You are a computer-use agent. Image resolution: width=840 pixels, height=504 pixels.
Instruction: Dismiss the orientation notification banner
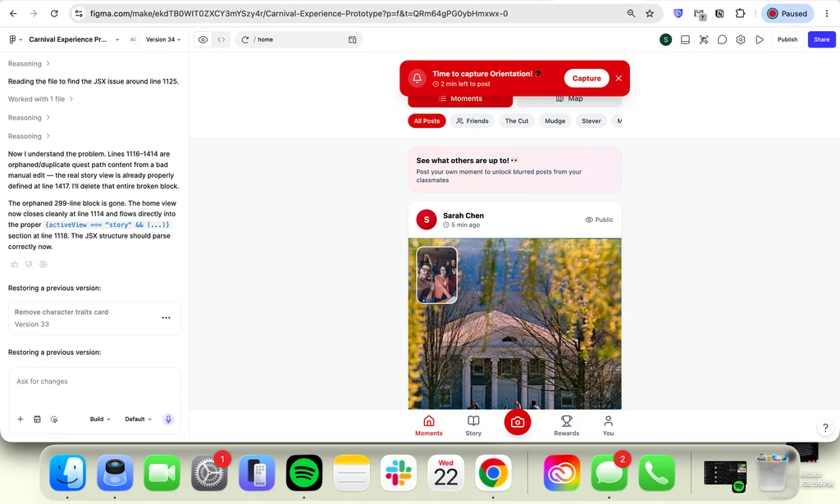point(619,78)
